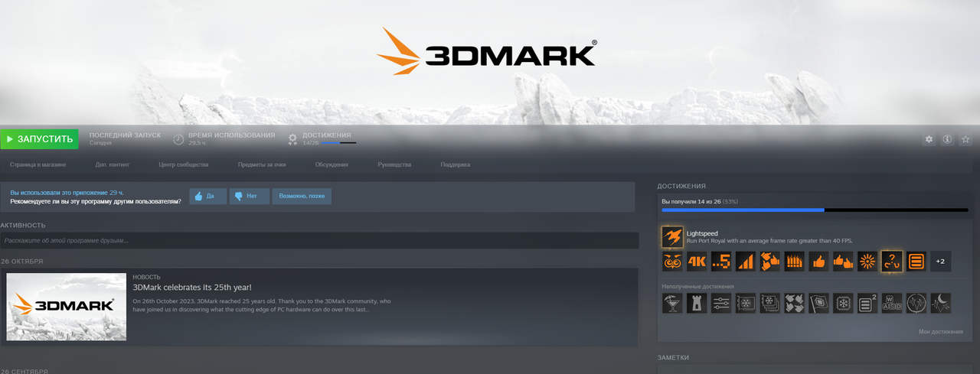This screenshot has width=980, height=374.
Task: Show the +2 more achievements
Action: pos(941,262)
